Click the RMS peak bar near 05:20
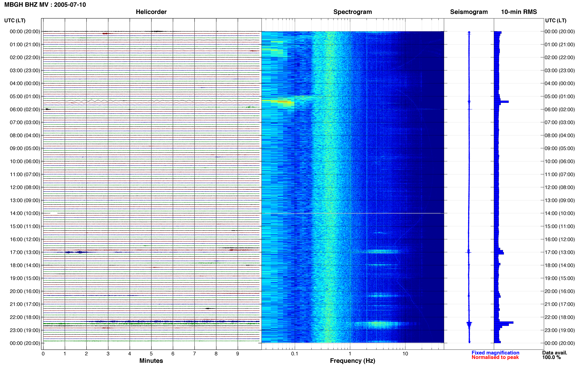Viewport: 588px width, 368px height. pyautogui.click(x=501, y=102)
